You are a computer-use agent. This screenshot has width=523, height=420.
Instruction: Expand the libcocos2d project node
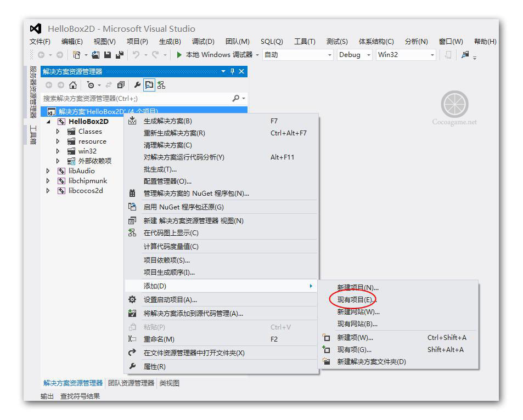(48, 191)
